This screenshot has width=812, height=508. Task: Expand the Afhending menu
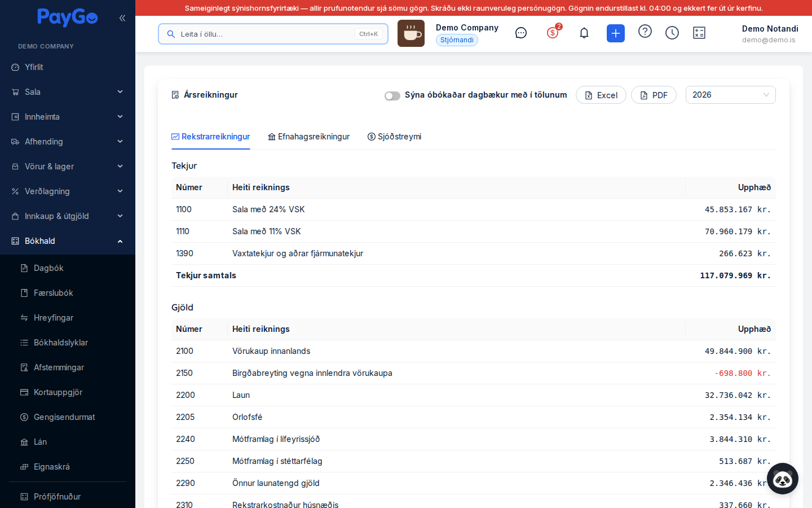click(x=68, y=142)
